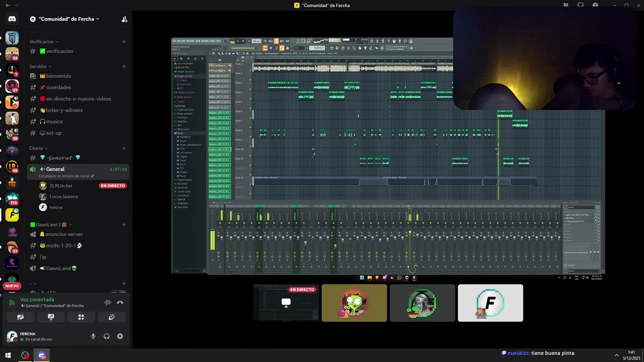Open server icon with 21 badge

[12, 247]
